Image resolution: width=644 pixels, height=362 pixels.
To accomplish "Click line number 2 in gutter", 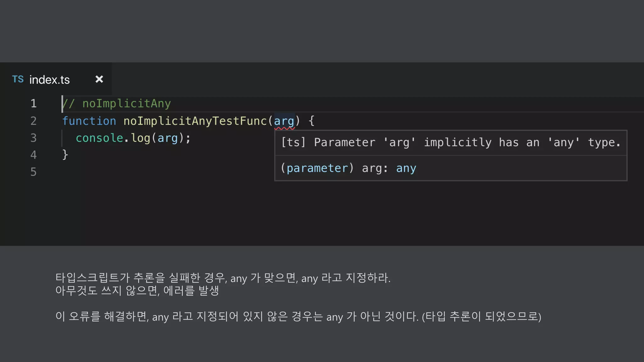I will tap(34, 121).
